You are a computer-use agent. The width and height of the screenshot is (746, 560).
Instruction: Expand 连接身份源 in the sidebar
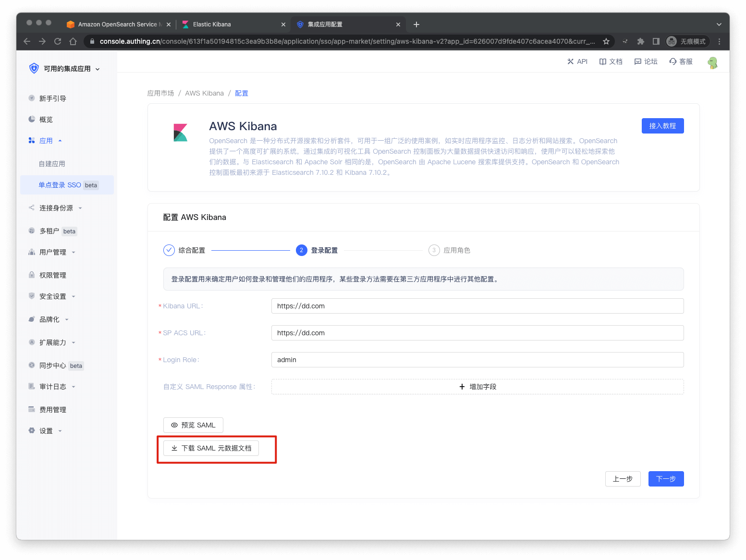click(x=56, y=208)
